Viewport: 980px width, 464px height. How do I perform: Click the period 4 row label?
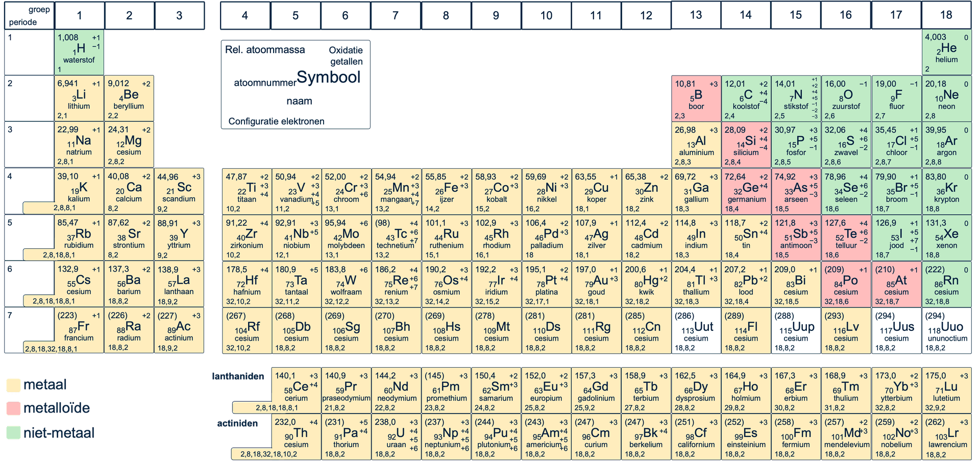(x=10, y=176)
